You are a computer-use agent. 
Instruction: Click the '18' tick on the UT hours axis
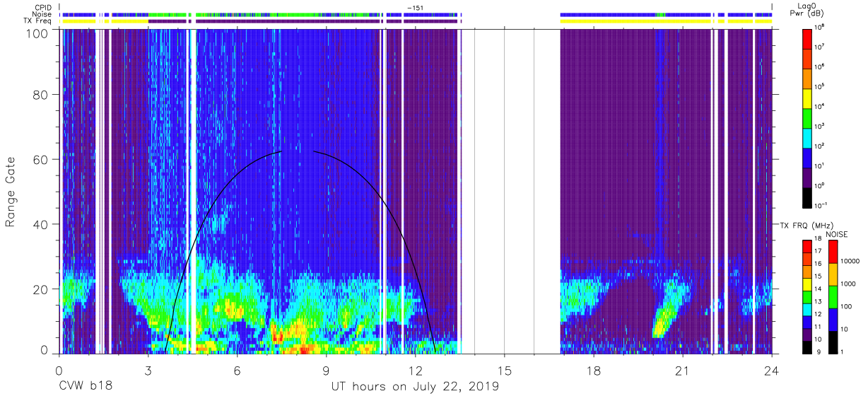tap(593, 370)
